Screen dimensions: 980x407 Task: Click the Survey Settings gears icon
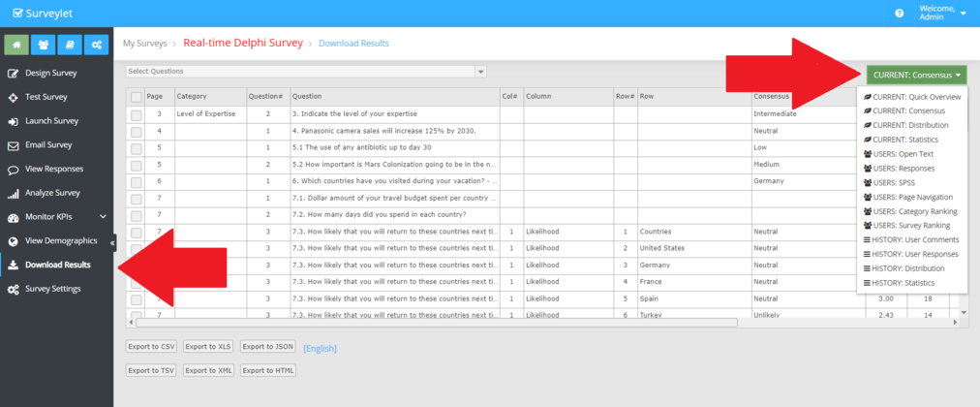click(x=14, y=290)
